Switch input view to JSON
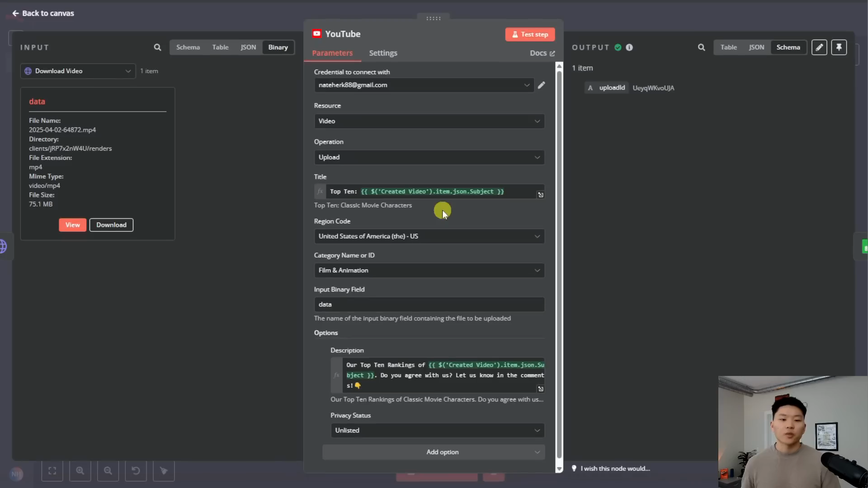This screenshot has width=868, height=488. point(248,47)
